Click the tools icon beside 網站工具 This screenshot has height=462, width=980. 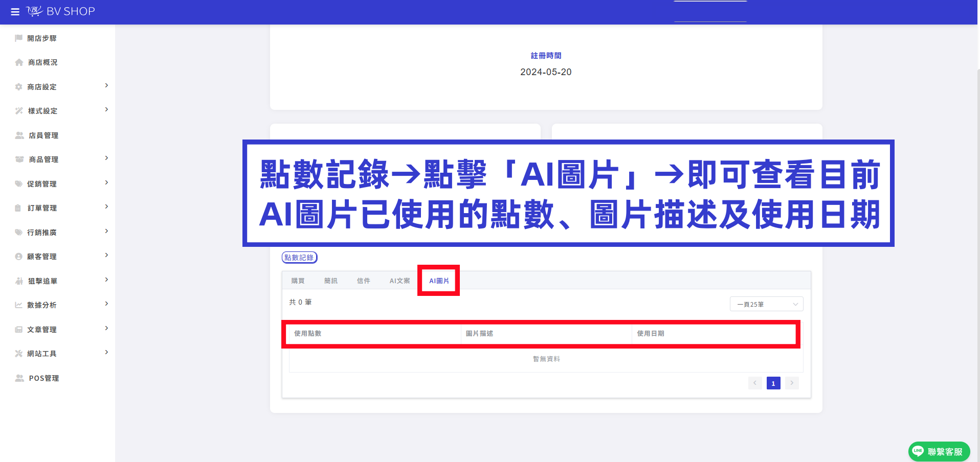tap(19, 354)
